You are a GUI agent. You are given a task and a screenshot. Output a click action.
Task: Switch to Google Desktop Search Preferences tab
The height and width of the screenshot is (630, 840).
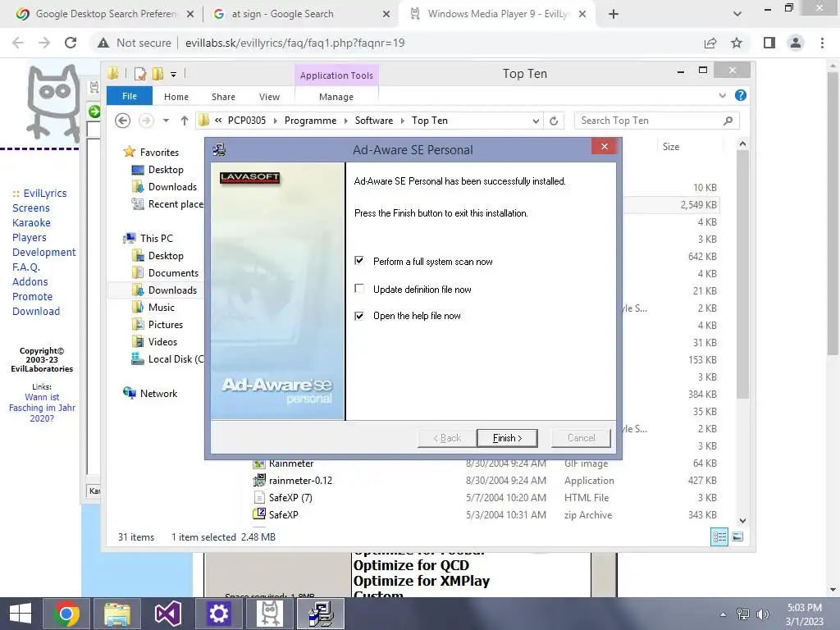pyautogui.click(x=105, y=14)
